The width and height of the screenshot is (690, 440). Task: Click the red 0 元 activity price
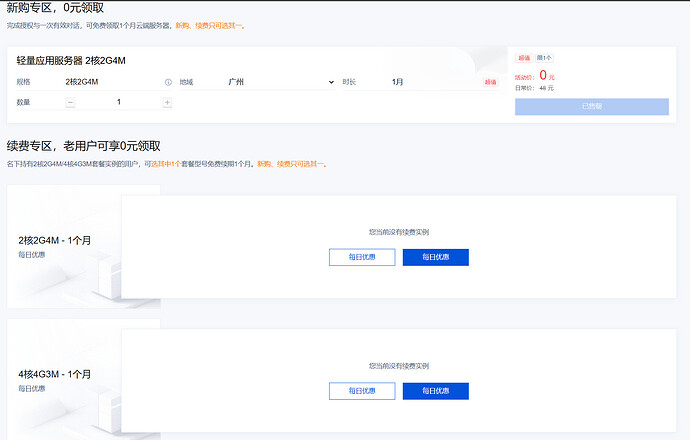tap(547, 76)
